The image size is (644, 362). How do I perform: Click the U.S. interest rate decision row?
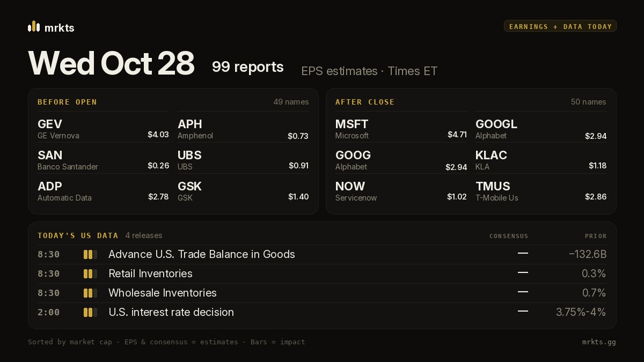tap(322, 312)
